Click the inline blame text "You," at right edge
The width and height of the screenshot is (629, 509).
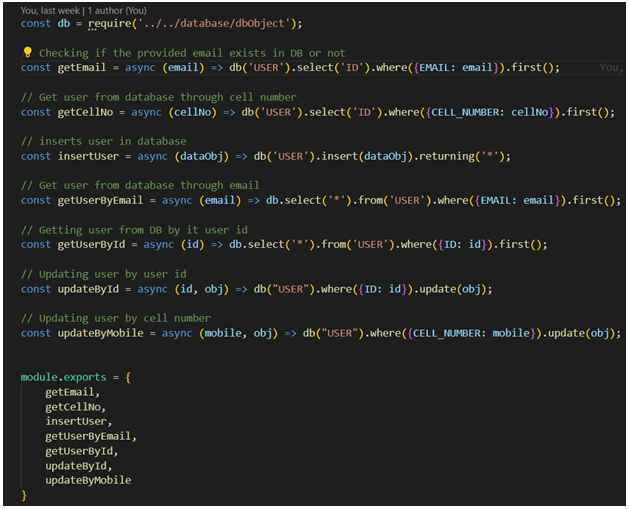(x=609, y=68)
